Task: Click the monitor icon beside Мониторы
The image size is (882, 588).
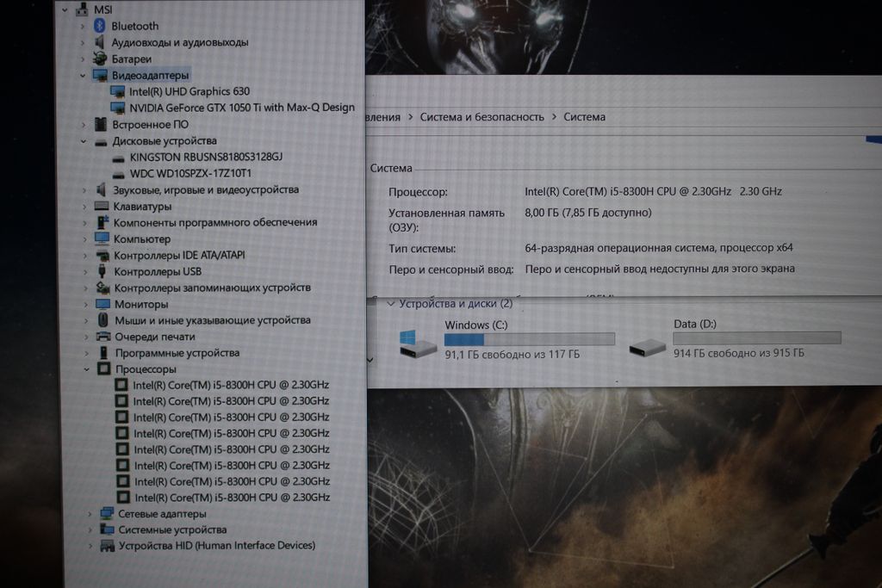Action: (x=102, y=304)
